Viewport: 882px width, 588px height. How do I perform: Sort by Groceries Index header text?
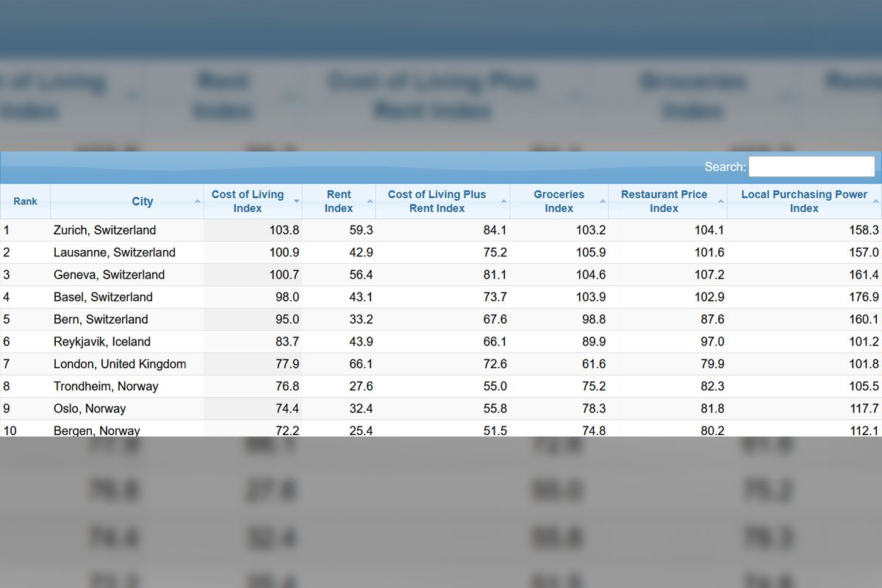pos(559,201)
